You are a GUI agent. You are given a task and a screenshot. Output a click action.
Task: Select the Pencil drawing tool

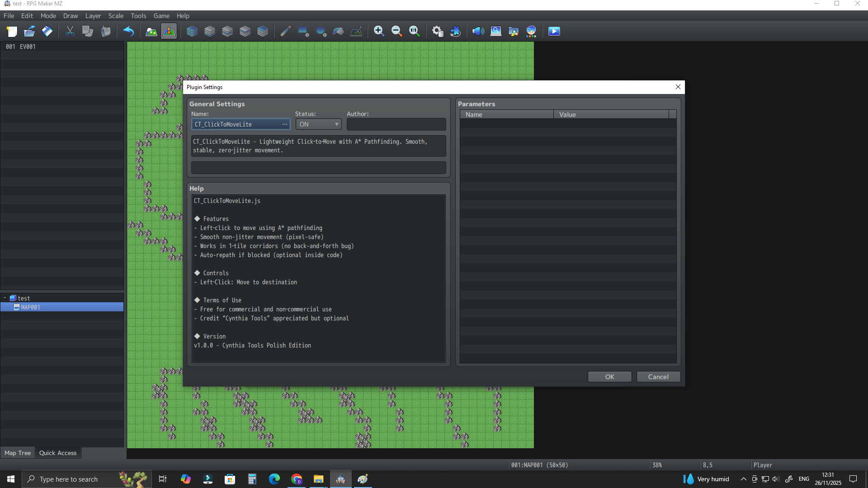(285, 31)
